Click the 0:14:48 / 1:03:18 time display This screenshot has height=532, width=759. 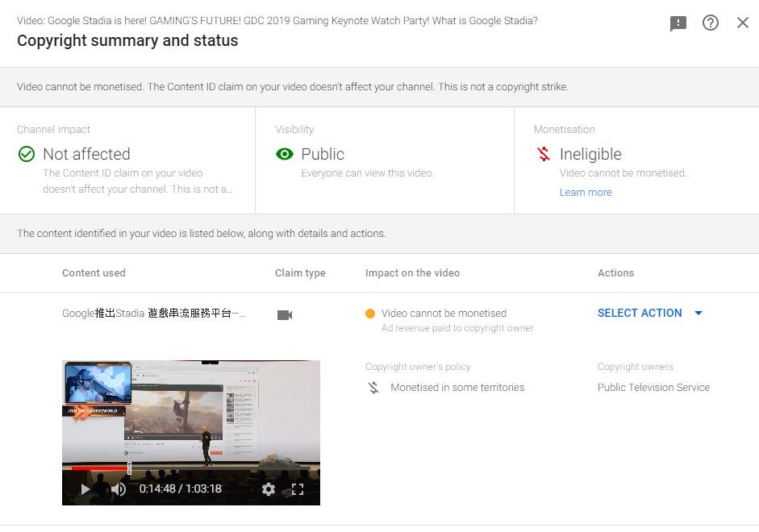click(180, 489)
